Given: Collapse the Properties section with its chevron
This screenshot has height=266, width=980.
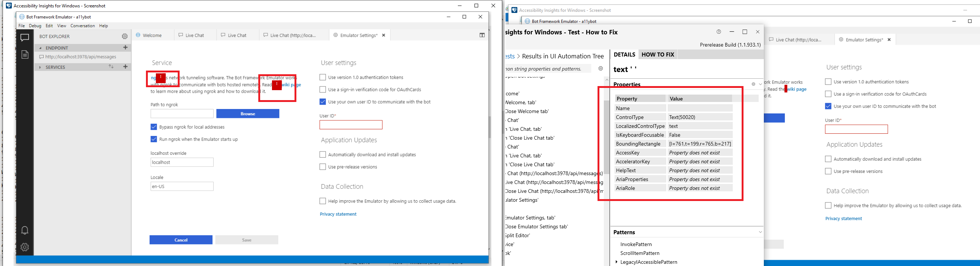Looking at the screenshot, I should 760,84.
